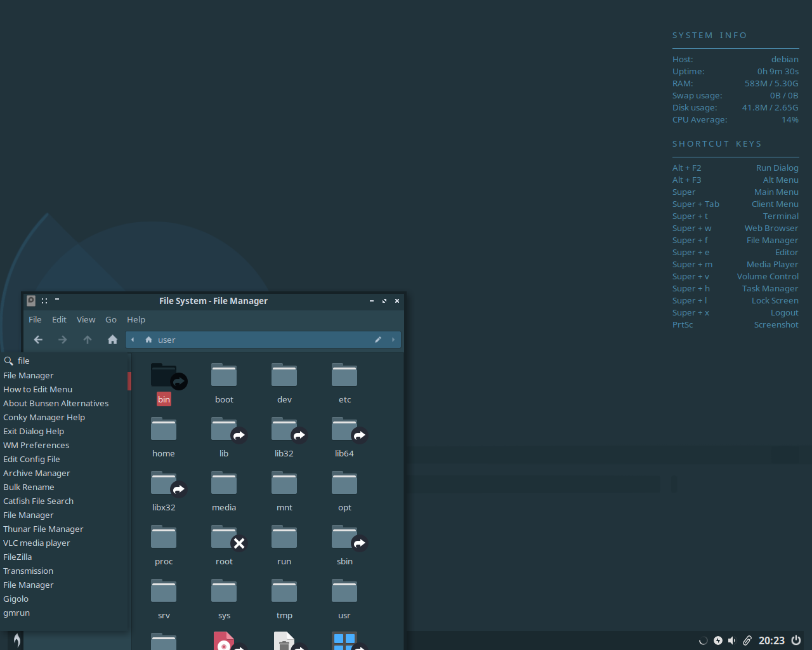Click the 20:23 panel clock
Screen dimensions: 812x650
[771, 640]
